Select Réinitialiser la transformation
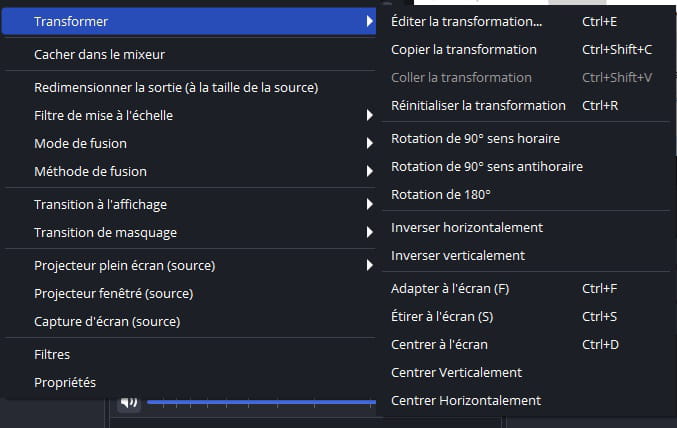Screen dimensions: 677x428 [x=525, y=105]
